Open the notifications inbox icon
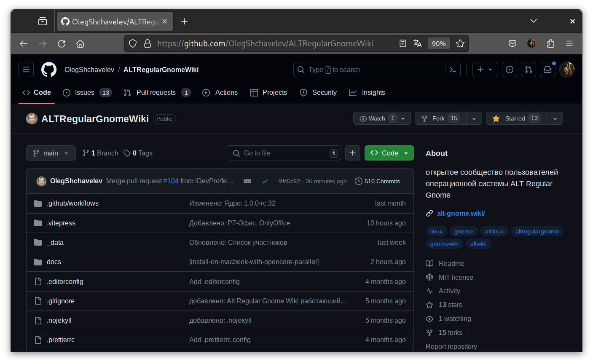593x364 pixels. click(547, 70)
